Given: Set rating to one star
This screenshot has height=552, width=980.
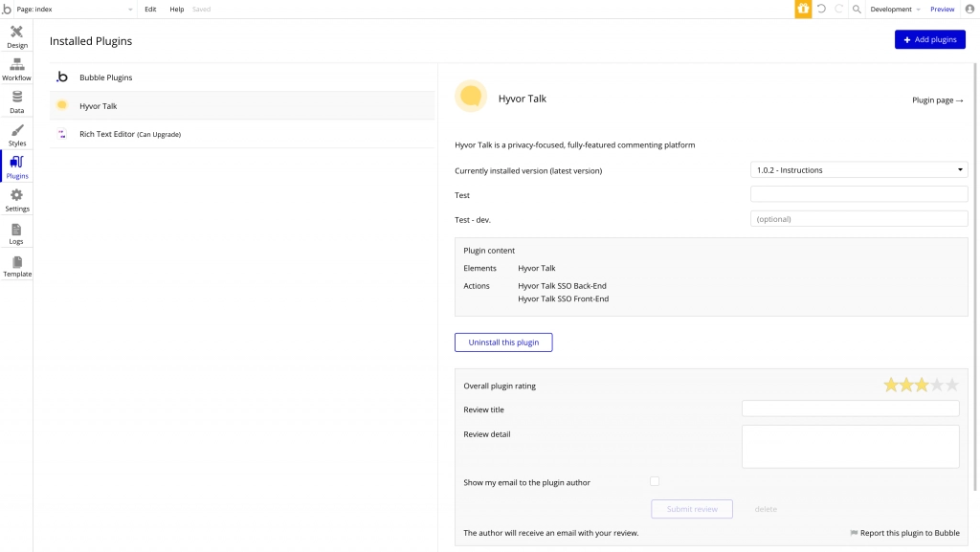Looking at the screenshot, I should click(x=891, y=385).
